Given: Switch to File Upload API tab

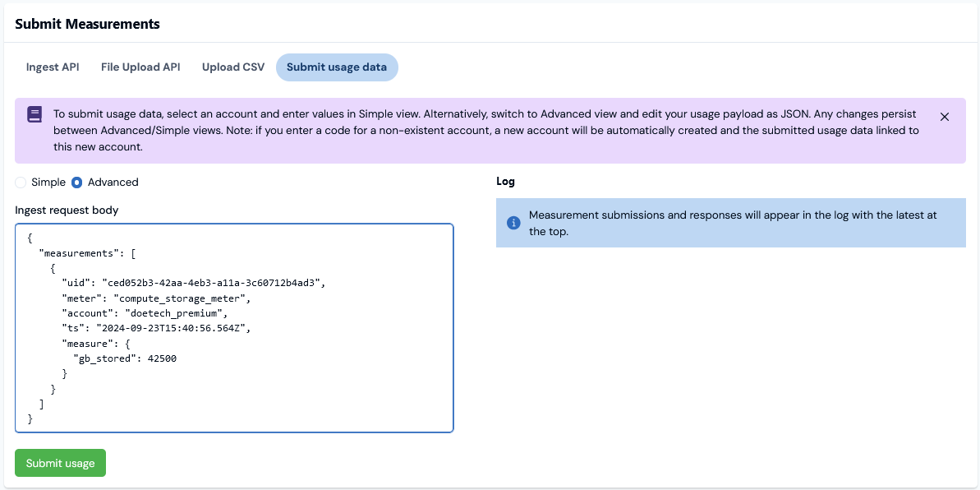Looking at the screenshot, I should click(140, 67).
